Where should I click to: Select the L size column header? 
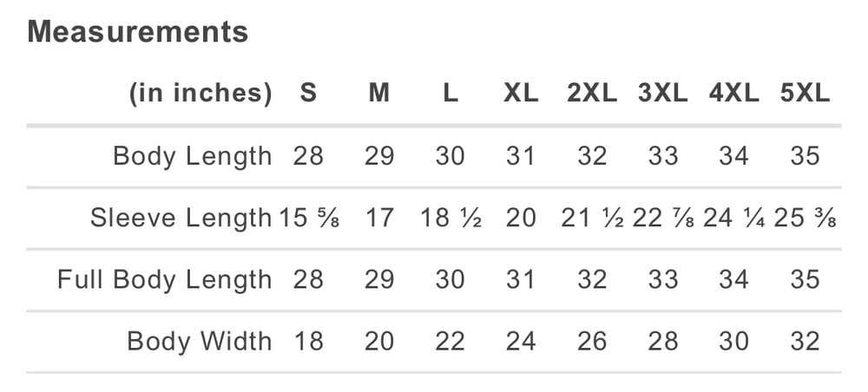450,94
